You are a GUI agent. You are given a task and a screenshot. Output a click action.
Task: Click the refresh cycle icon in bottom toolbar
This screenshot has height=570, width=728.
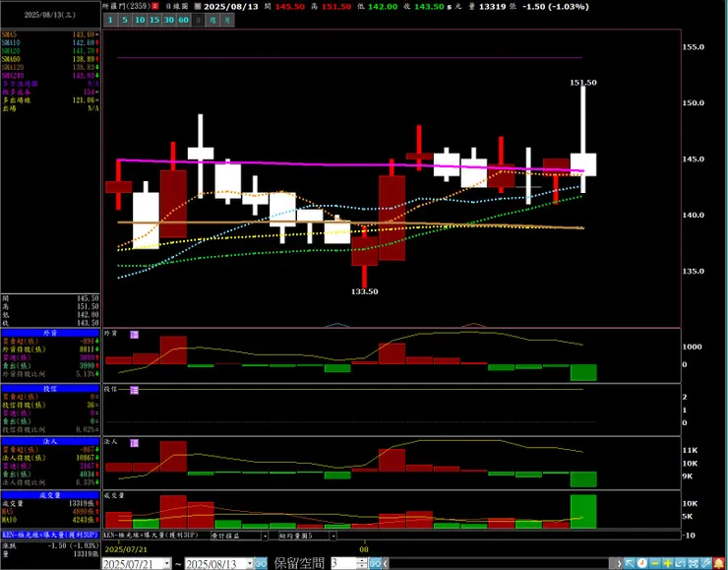693,563
